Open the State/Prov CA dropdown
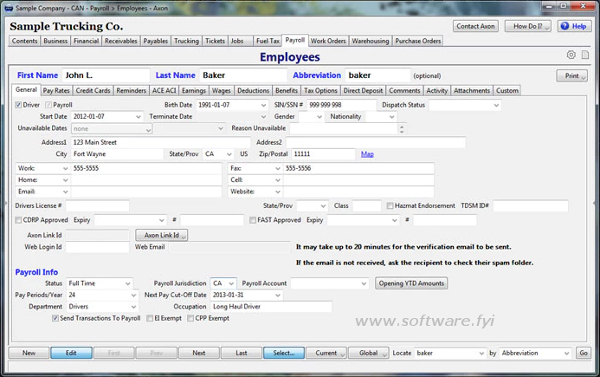 229,154
